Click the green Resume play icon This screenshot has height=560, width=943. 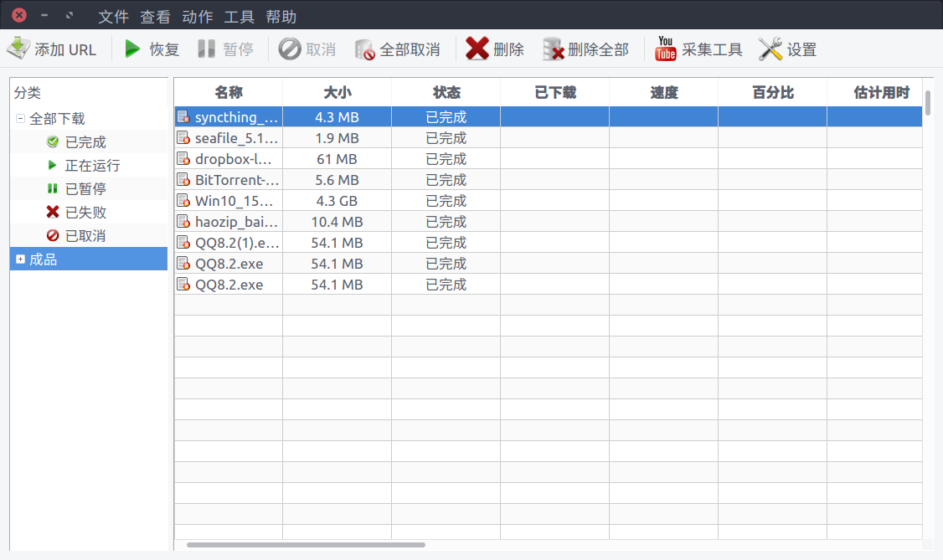(131, 49)
